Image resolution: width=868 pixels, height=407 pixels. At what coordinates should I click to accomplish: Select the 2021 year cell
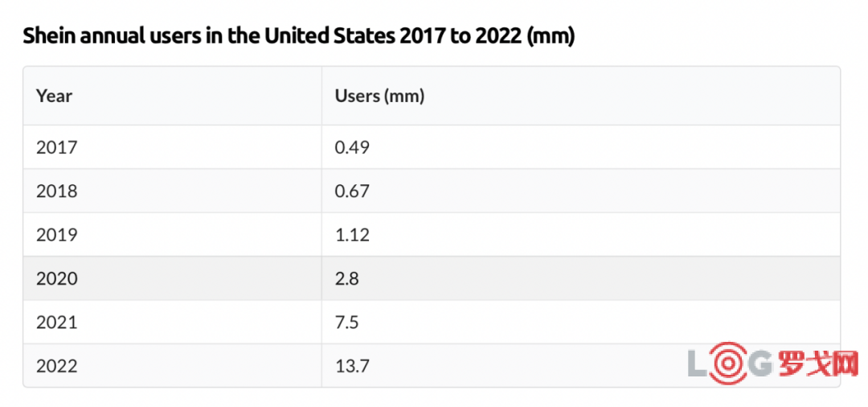pos(56,323)
